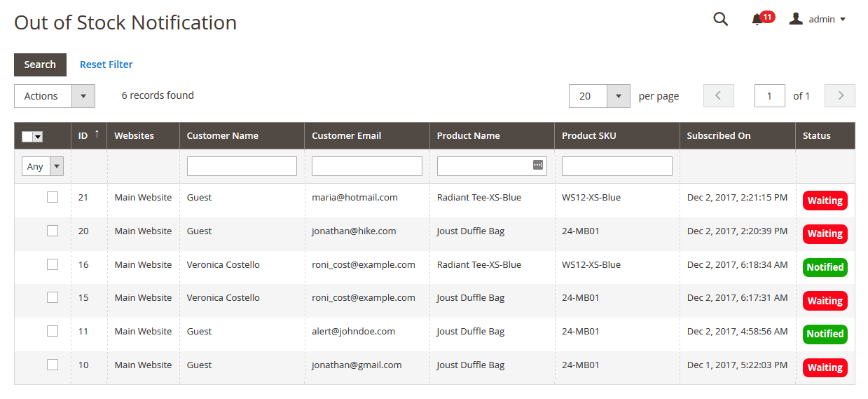Screen dimensions: 868x399
Task: Click the current page number field
Action: tap(770, 96)
